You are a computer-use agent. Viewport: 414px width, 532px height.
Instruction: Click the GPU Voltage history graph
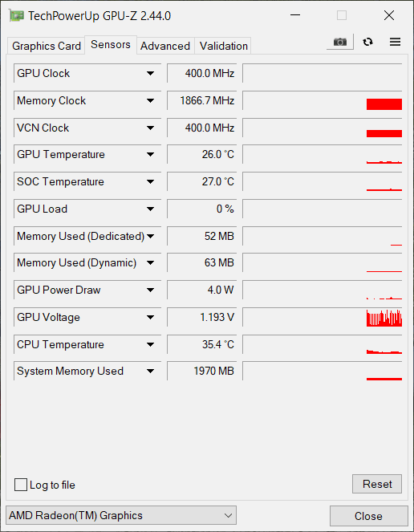[x=323, y=317]
